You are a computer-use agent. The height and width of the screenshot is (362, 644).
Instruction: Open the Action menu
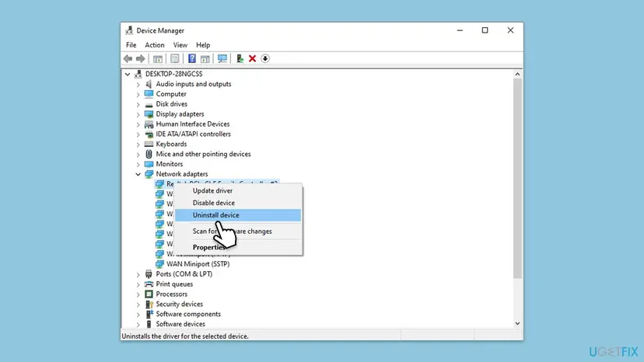(x=155, y=45)
